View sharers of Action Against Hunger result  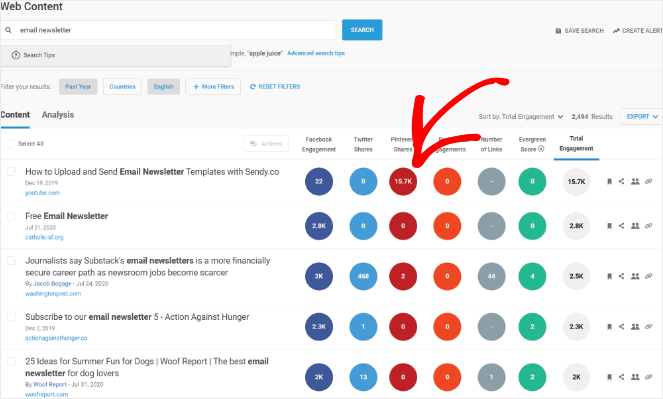pyautogui.click(x=635, y=326)
